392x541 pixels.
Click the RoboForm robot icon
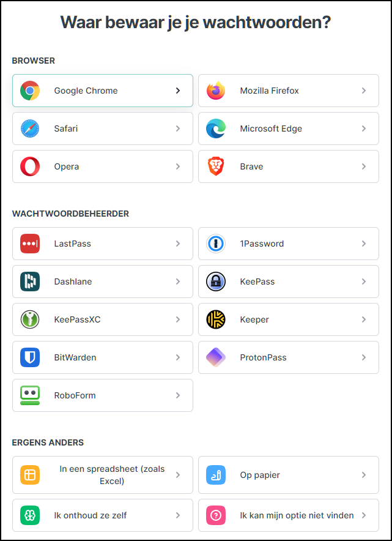30,395
